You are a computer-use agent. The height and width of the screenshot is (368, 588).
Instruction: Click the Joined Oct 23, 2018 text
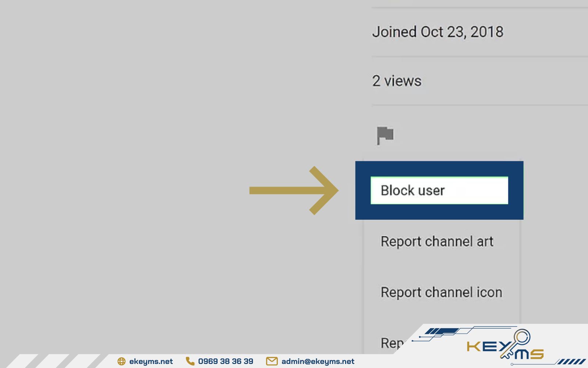[x=438, y=32]
